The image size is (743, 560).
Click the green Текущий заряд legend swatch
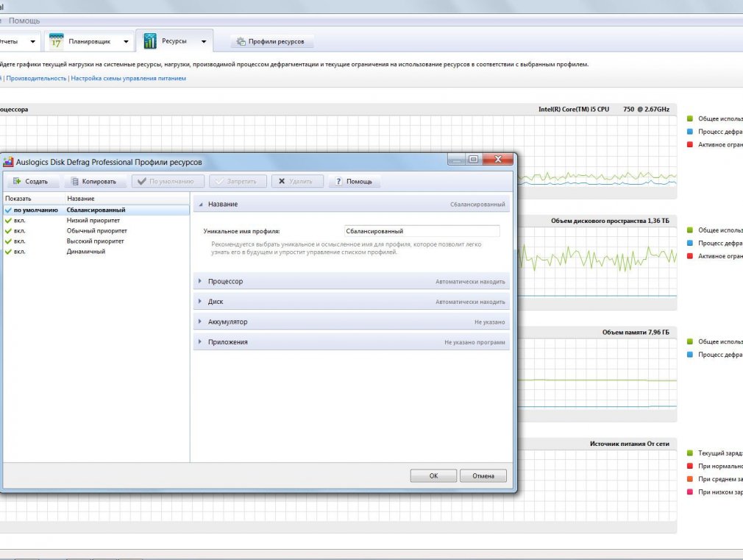pyautogui.click(x=690, y=453)
